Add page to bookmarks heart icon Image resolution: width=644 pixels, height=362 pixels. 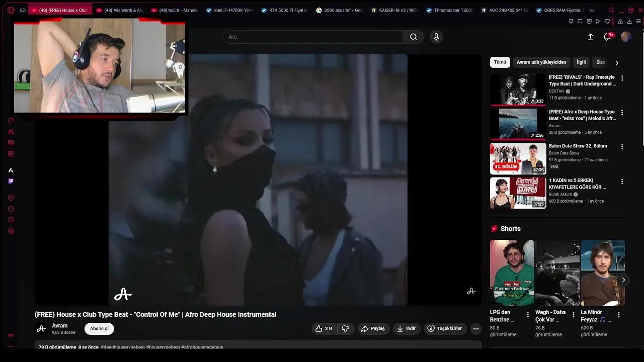(607, 21)
